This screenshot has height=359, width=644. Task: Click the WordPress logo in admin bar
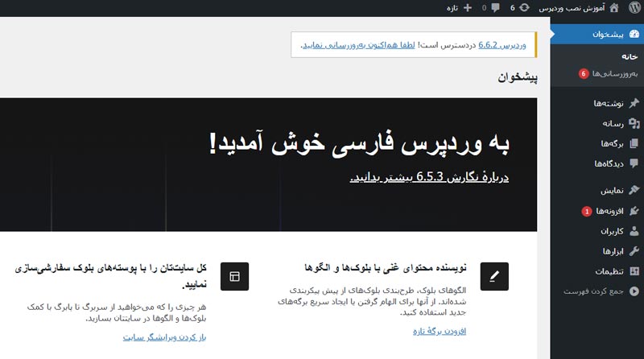[x=634, y=8]
